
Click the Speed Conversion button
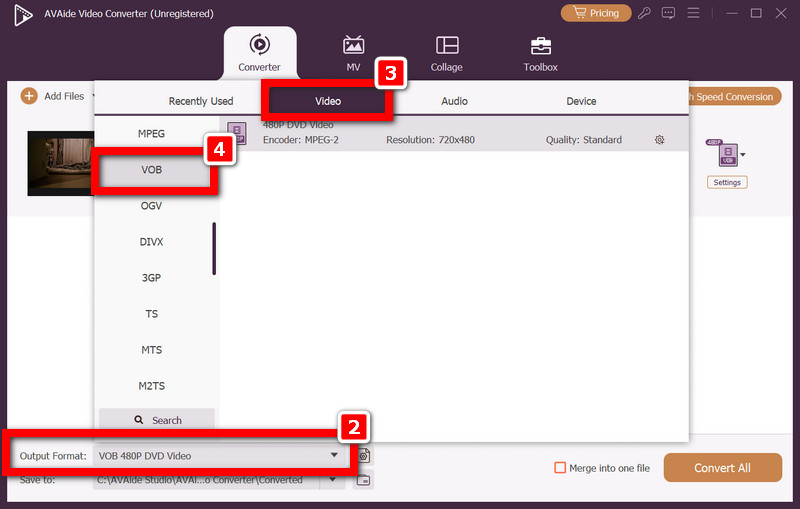(x=735, y=96)
